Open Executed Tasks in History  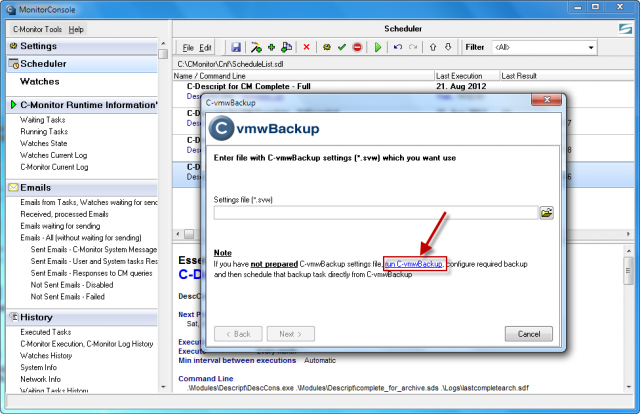pos(46,332)
